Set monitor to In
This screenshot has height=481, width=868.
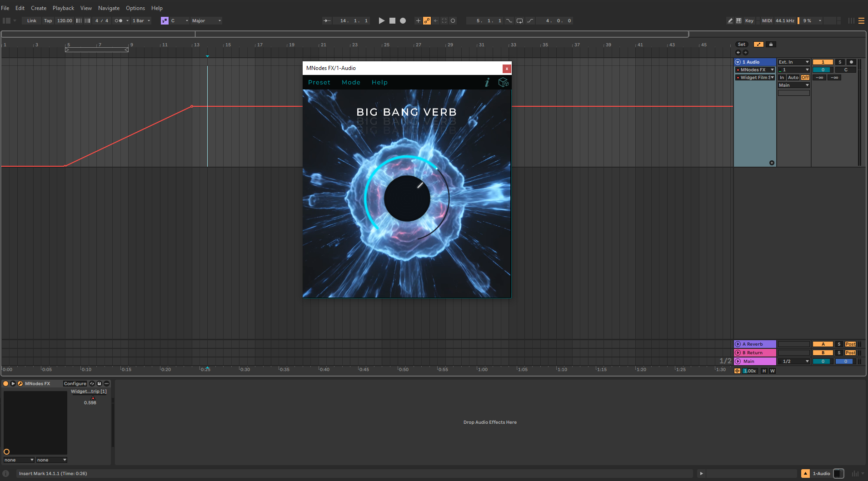point(782,78)
